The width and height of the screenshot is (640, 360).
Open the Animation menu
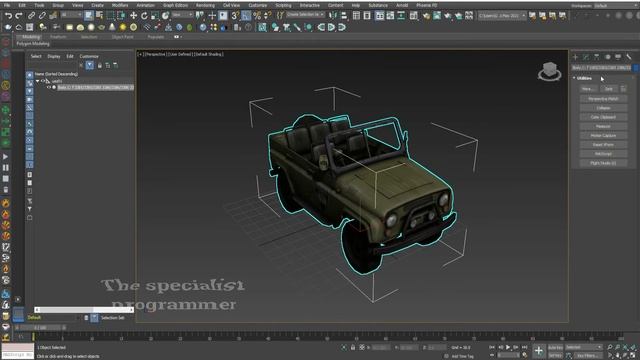point(145,5)
